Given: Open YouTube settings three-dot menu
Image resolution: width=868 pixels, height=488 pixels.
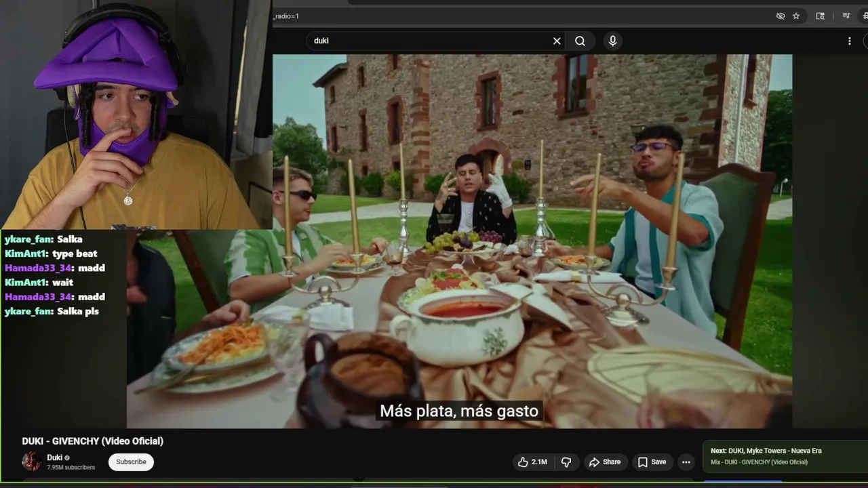Looking at the screenshot, I should coord(849,41).
